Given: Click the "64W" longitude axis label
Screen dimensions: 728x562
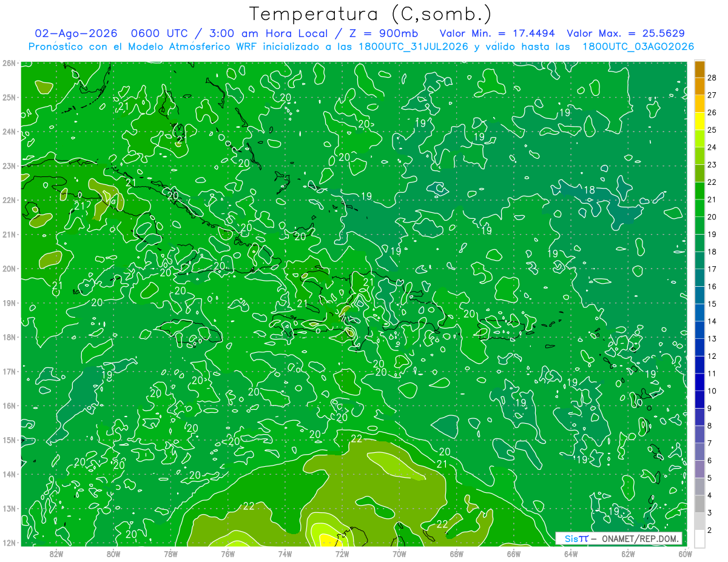Looking at the screenshot, I should [571, 554].
